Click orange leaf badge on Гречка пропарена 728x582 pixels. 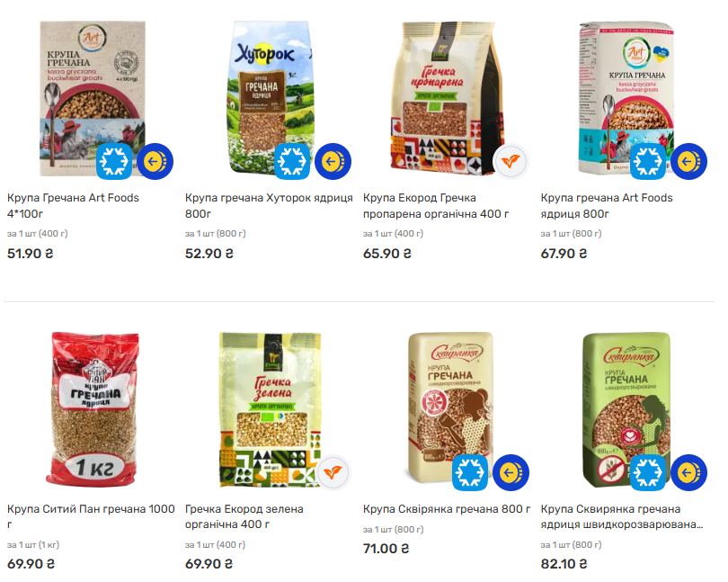click(510, 161)
